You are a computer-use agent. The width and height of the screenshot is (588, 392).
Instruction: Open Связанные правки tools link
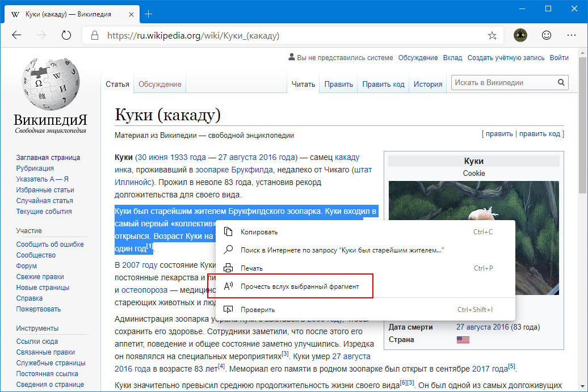pos(45,352)
